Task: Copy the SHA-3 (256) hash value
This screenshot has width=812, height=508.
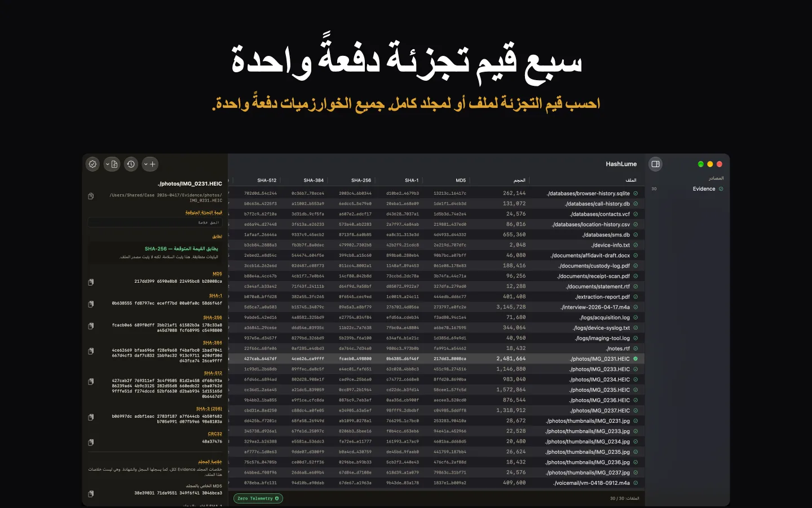Action: [91, 417]
